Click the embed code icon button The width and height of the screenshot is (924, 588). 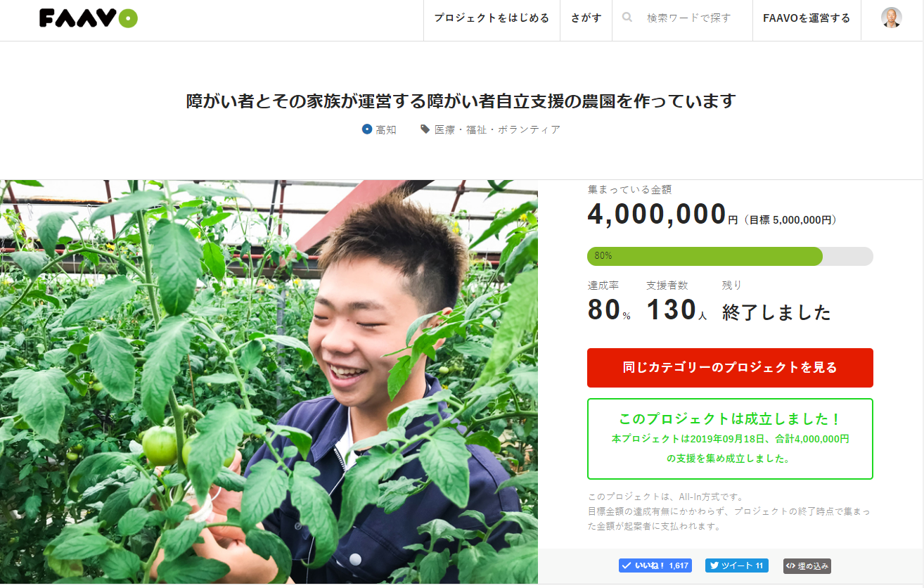[807, 565]
